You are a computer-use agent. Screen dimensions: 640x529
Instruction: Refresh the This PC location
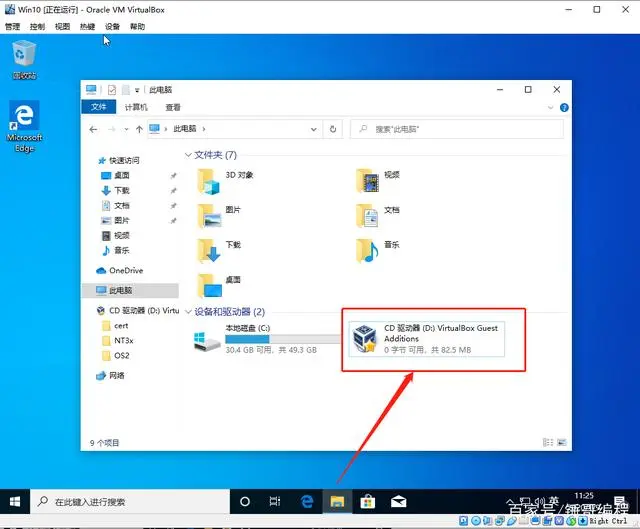[333, 129]
